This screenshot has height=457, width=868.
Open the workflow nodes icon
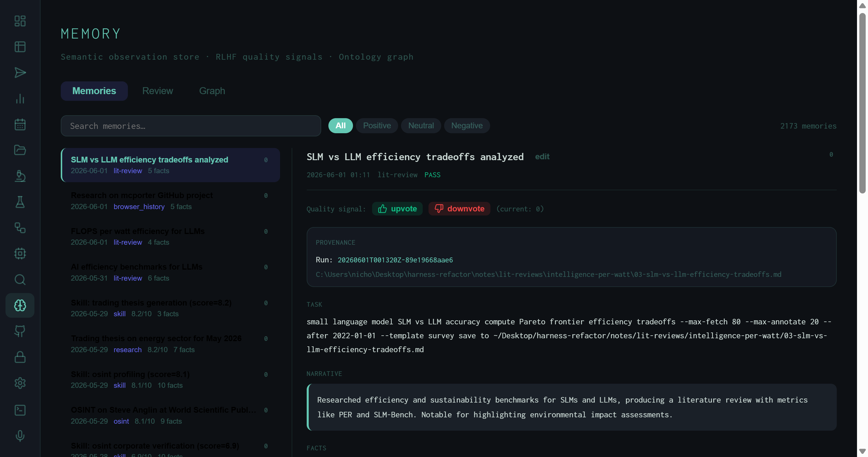20,228
